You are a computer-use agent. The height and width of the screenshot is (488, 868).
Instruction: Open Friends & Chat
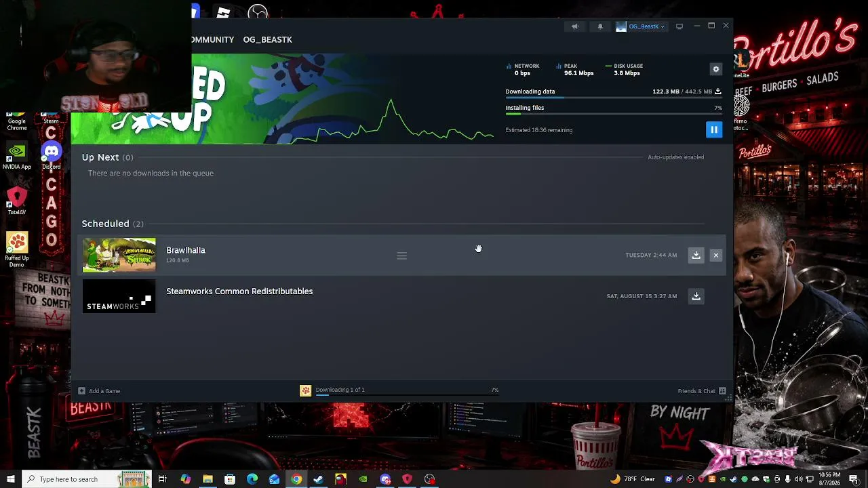[x=702, y=391]
